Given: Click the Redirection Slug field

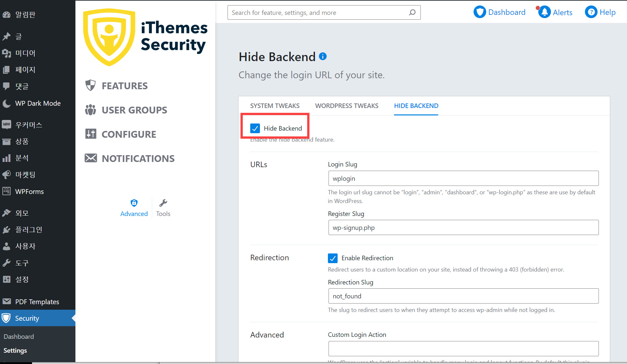Looking at the screenshot, I should [463, 296].
